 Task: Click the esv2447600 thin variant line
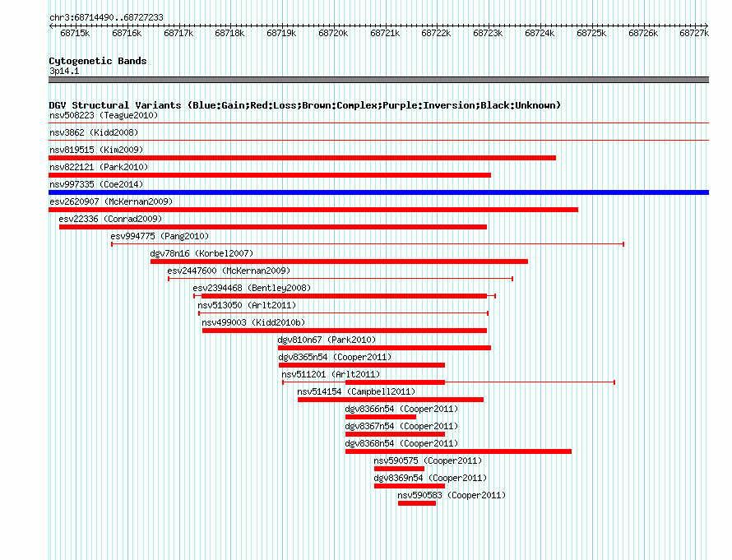tap(341, 279)
